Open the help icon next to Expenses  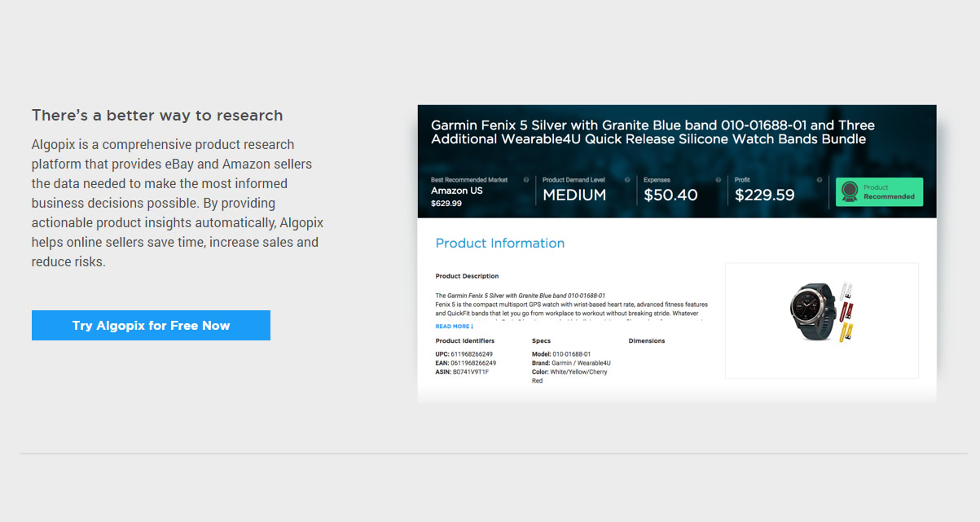point(719,180)
